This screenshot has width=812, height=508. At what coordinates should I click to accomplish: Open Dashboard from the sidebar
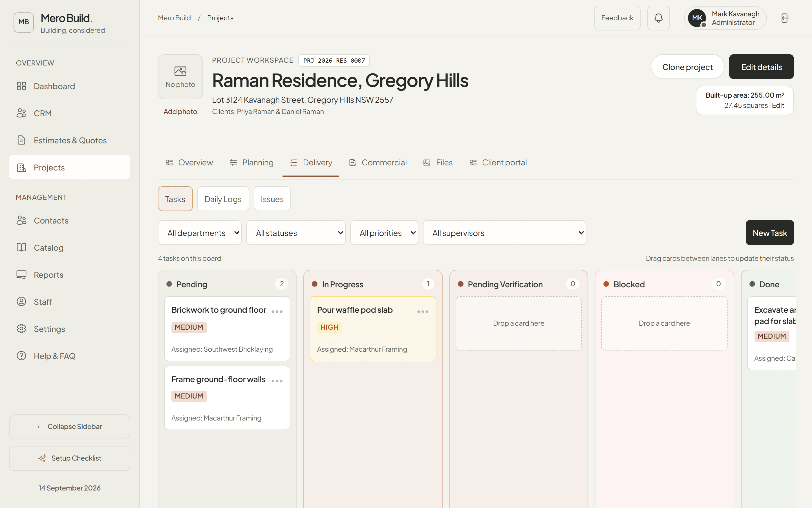(69, 86)
